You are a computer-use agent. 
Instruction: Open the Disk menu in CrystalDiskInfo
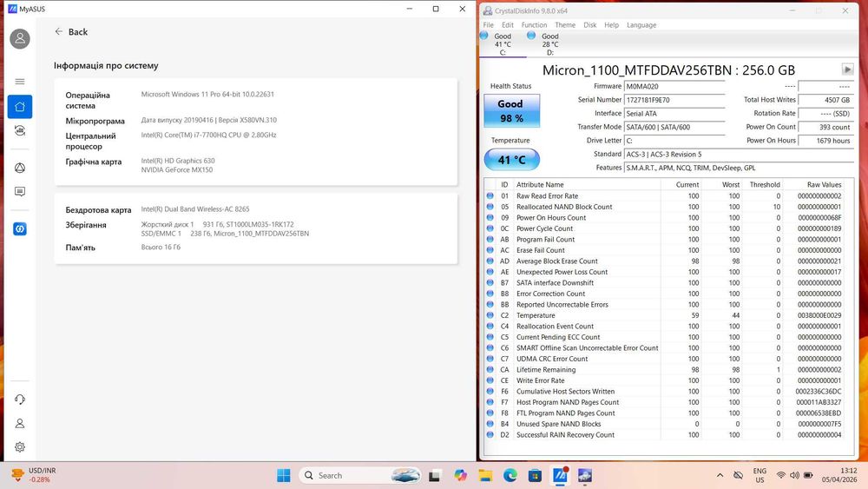590,25
